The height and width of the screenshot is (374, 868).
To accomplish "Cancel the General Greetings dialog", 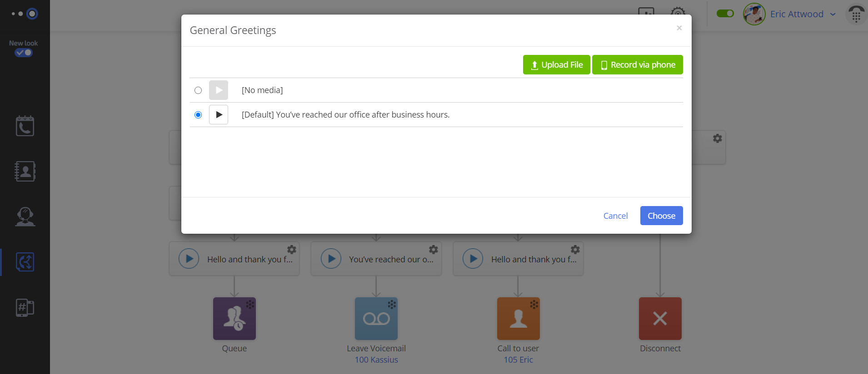I will 615,216.
